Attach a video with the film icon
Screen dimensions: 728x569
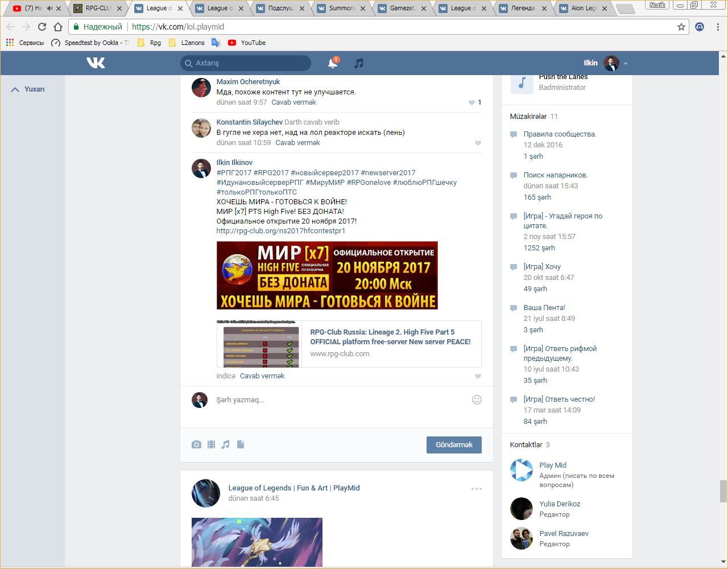click(211, 444)
